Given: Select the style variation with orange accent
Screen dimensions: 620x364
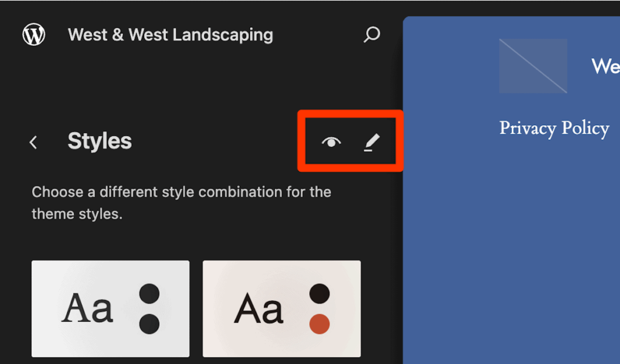Looking at the screenshot, I should tap(282, 308).
